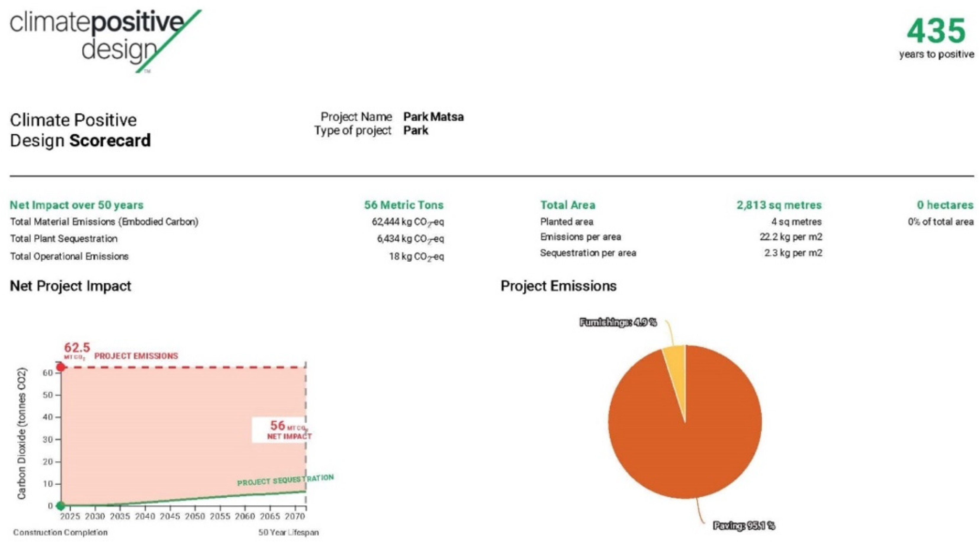Click the red project emissions dot marker
The width and height of the screenshot is (980, 546).
pyautogui.click(x=60, y=367)
